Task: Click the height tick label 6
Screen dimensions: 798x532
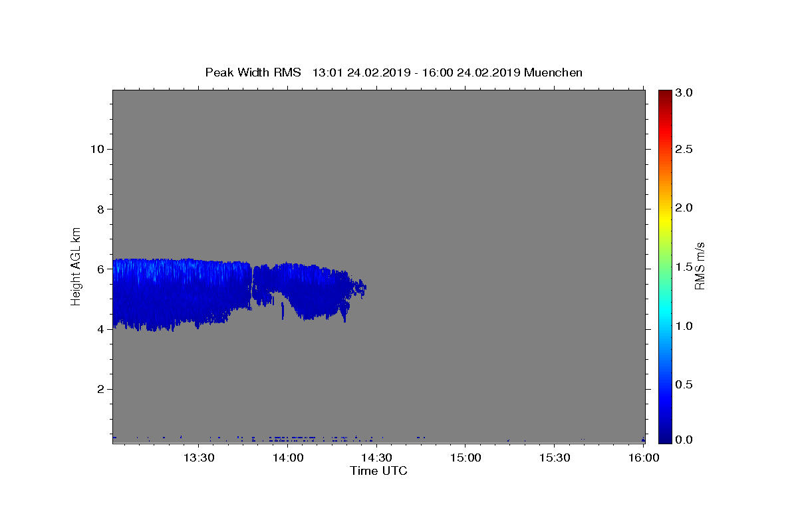Action: coord(101,269)
